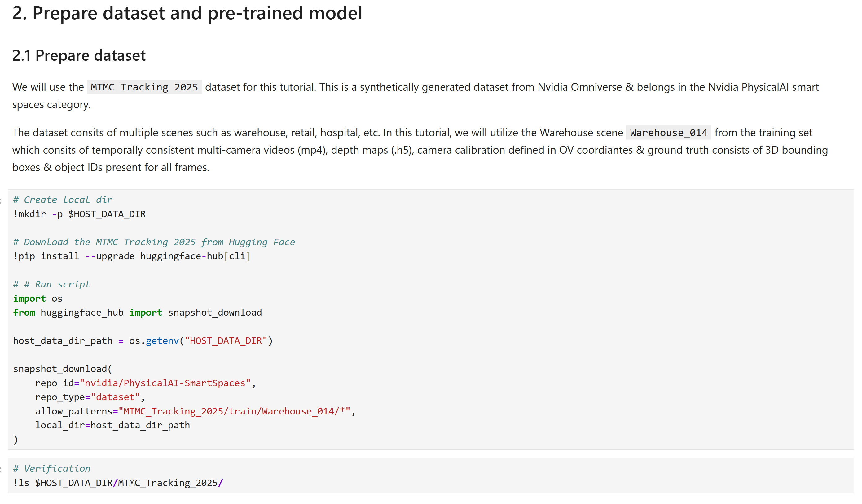Click the ls $HOST_DATA_DIR/MTMC_Tracking_2025/ command

tap(118, 483)
